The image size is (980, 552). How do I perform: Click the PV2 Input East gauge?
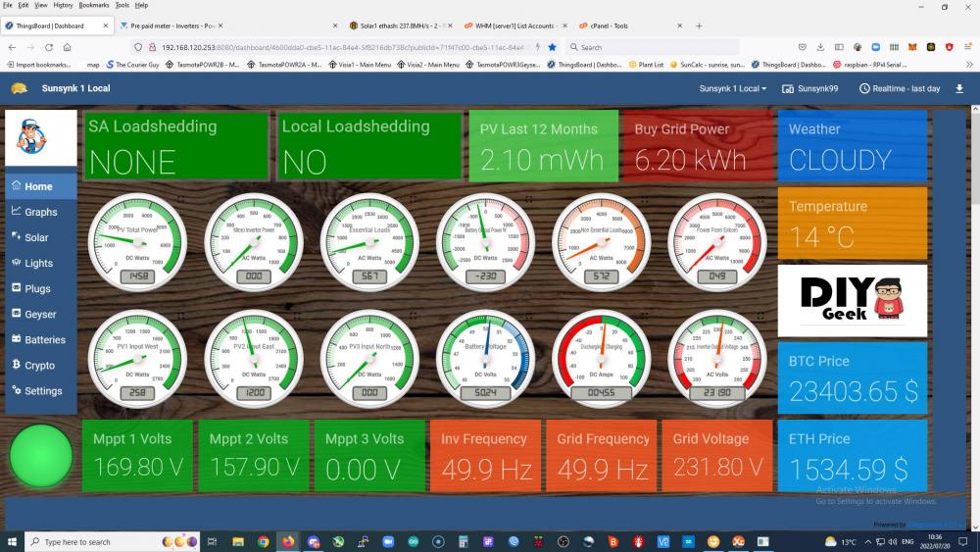(254, 359)
